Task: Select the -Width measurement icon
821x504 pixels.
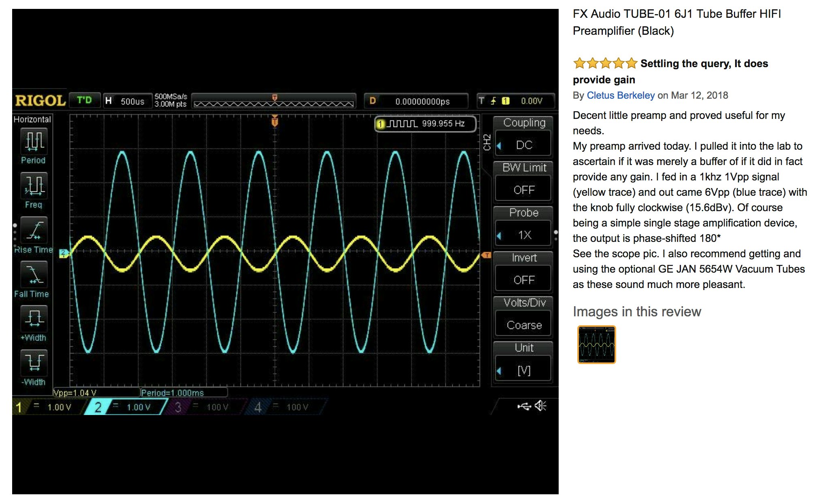Action: click(34, 363)
